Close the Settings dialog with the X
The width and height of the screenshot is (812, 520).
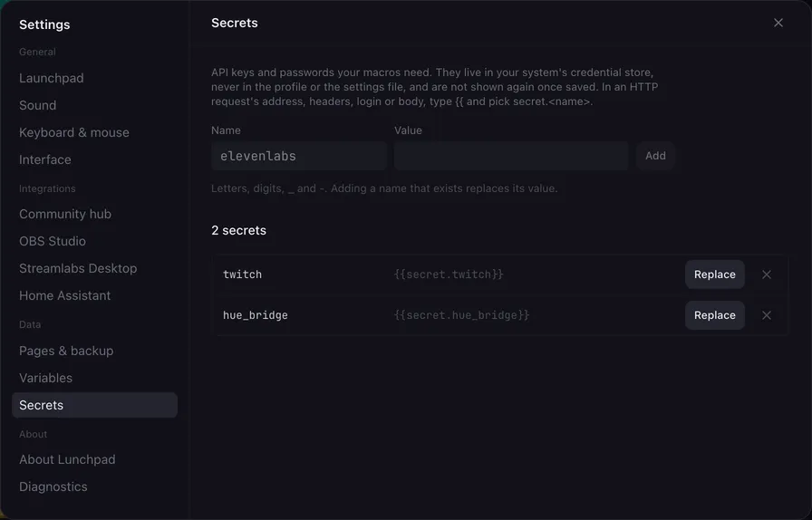[778, 23]
